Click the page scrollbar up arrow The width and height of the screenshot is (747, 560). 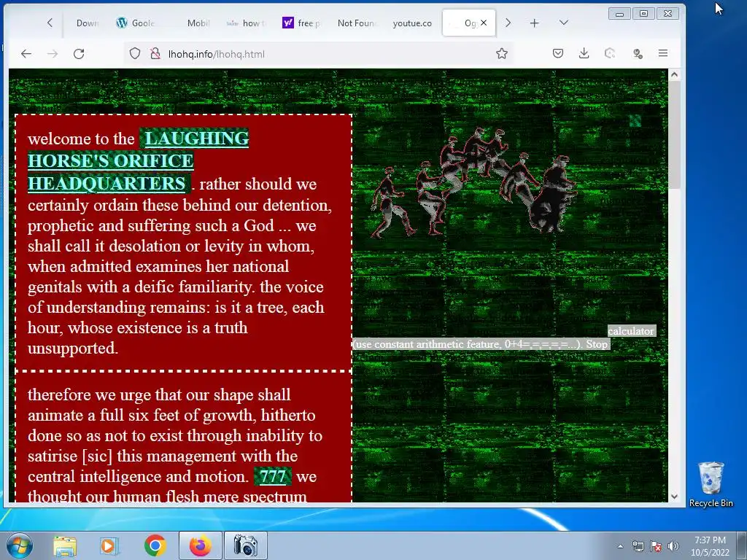(674, 75)
